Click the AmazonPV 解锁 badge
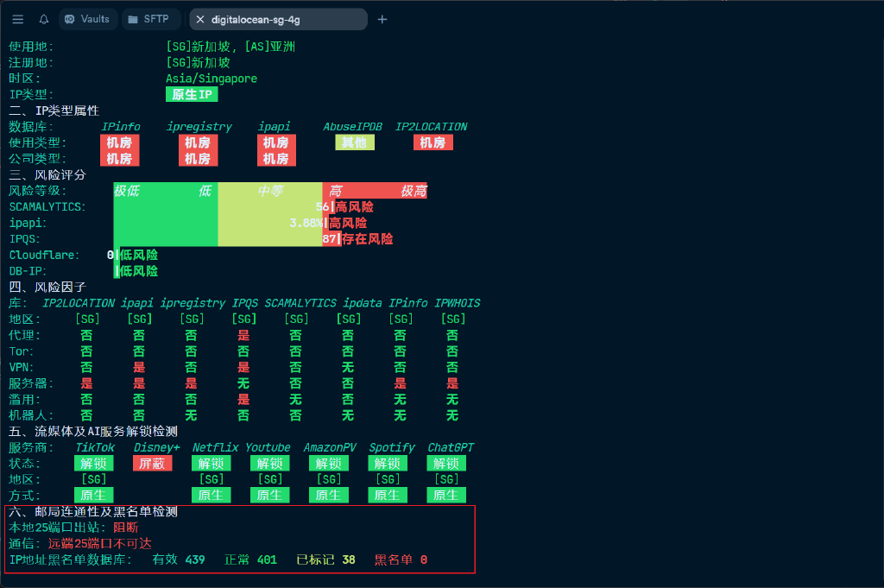The width and height of the screenshot is (884, 588). coord(328,463)
